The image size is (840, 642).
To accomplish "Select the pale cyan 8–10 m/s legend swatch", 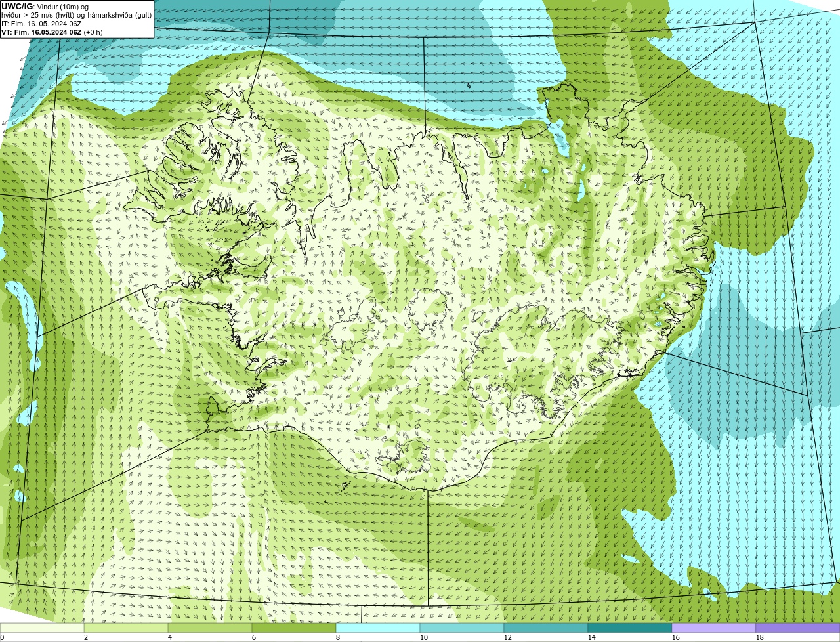I will [x=378, y=628].
